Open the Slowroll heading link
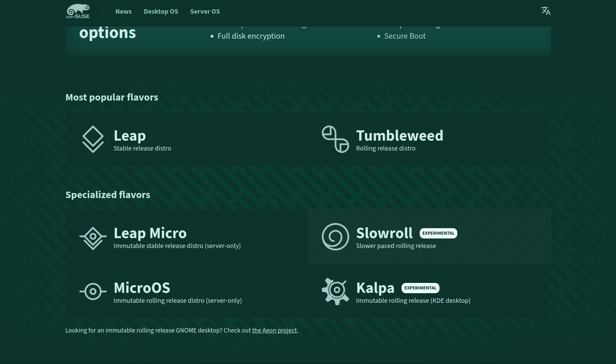 (x=384, y=233)
